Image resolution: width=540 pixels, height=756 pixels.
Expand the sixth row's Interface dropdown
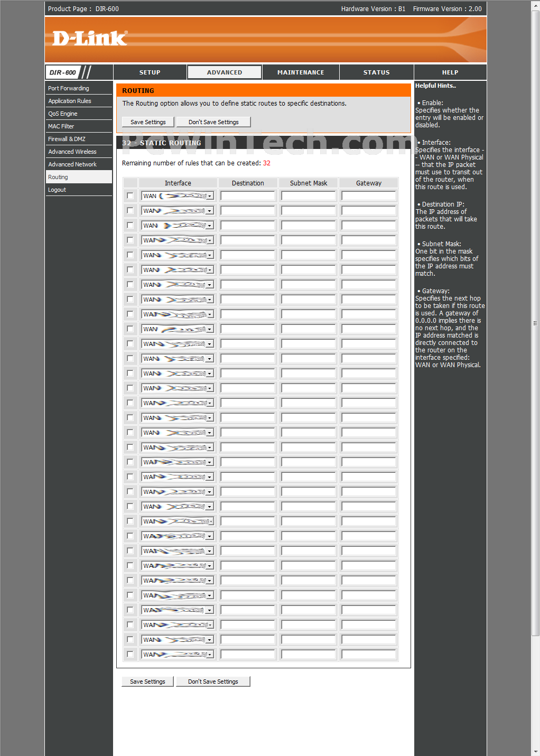click(178, 270)
